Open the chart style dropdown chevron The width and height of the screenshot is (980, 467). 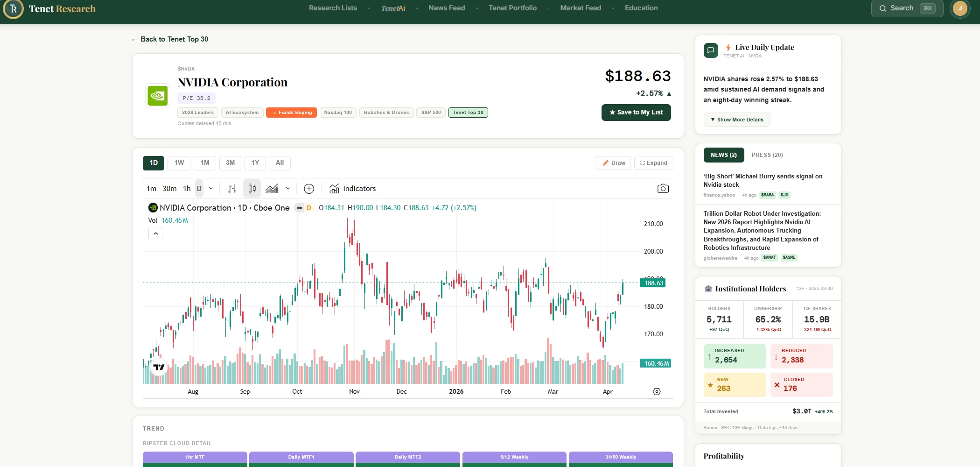288,189
